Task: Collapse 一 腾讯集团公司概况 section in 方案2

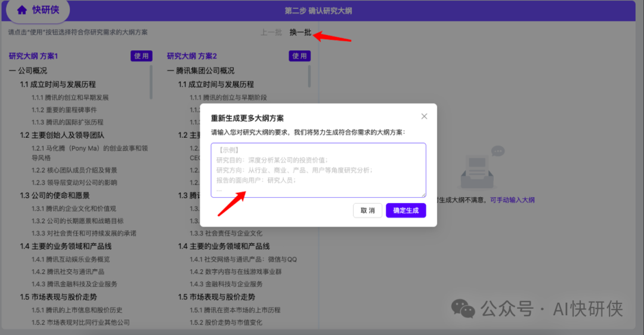Action: 201,71
